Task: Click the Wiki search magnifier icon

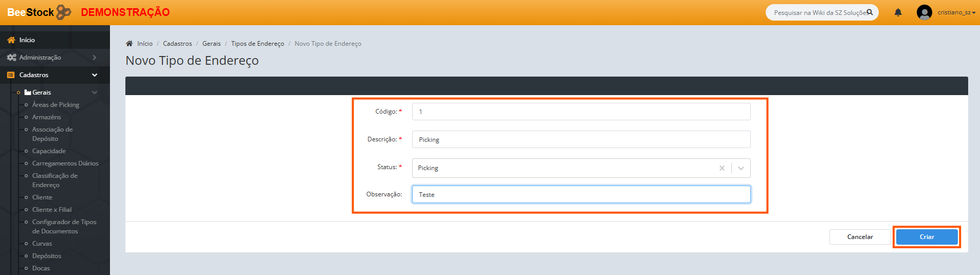Action: [870, 12]
